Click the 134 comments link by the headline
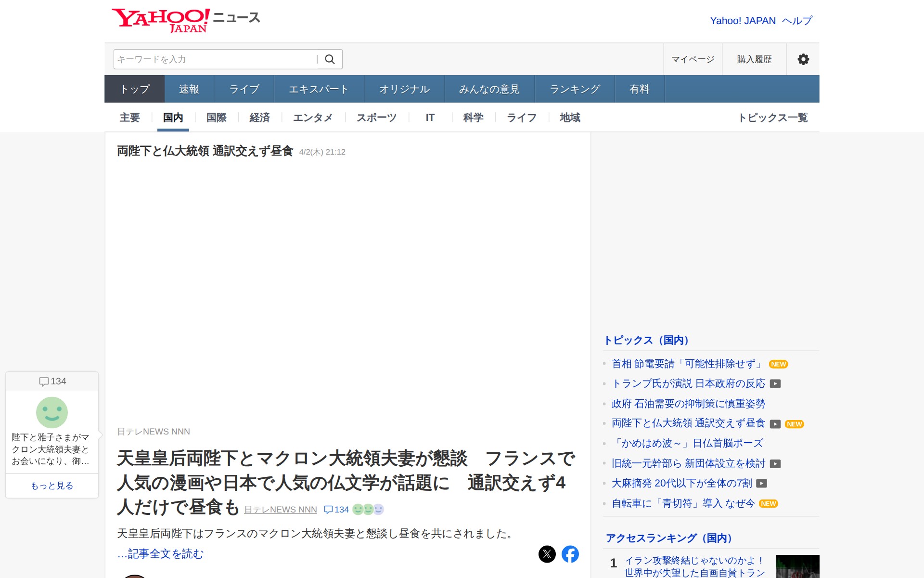The image size is (924, 578). pos(336,510)
